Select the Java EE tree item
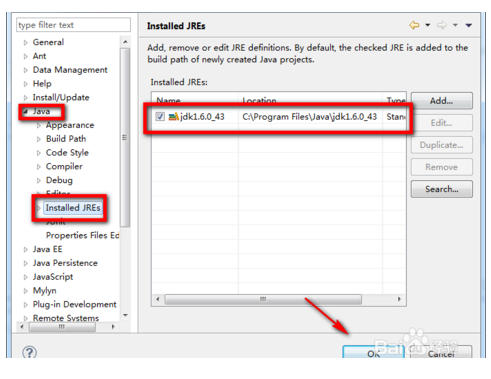Viewport: 491px width, 379px height. click(47, 249)
